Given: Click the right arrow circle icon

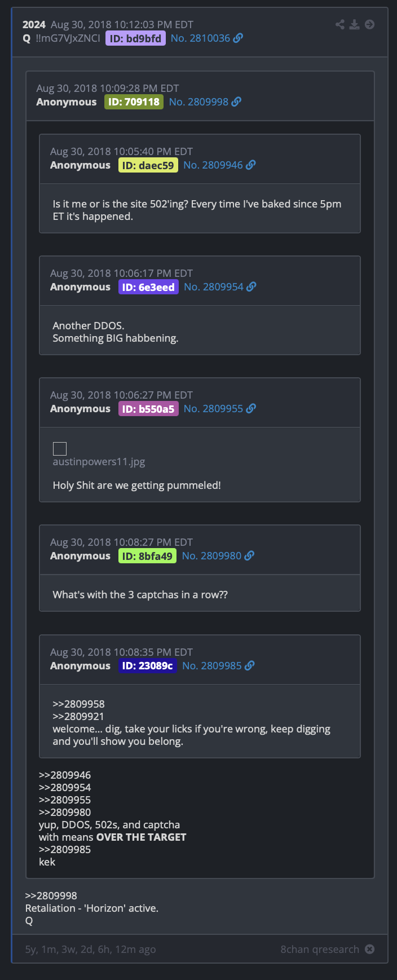Looking at the screenshot, I should 369,24.
